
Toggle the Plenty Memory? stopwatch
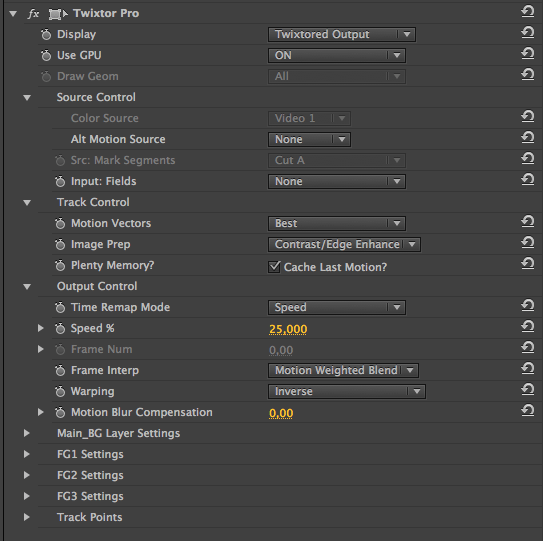[60, 265]
